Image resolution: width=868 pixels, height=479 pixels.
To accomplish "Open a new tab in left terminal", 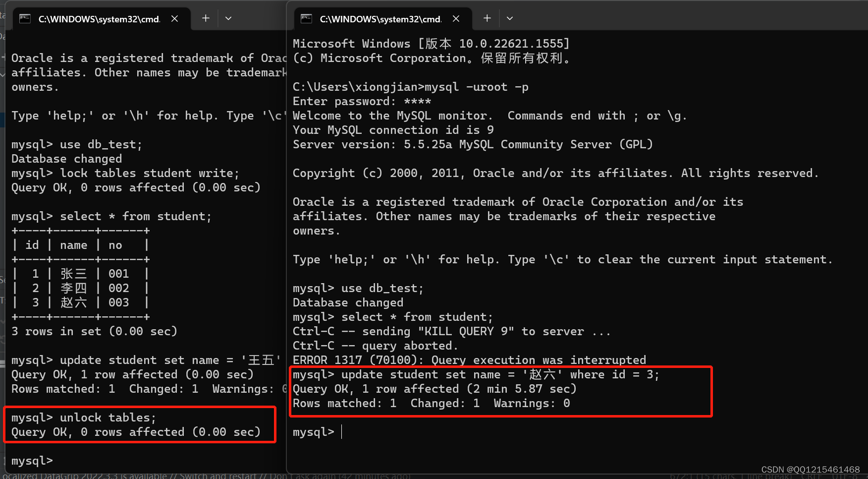I will [206, 18].
